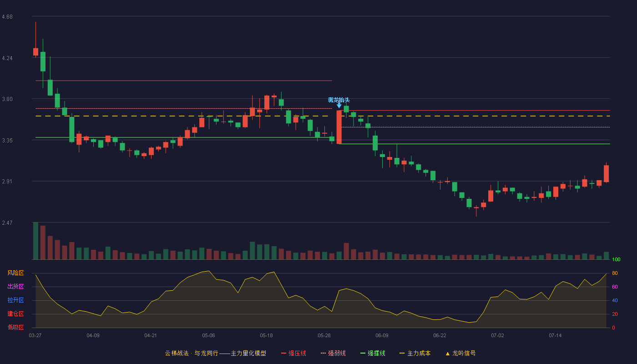Viewport: 637px width, 364px height.
Task: Click the 05-06 date label
Action: pyautogui.click(x=208, y=335)
